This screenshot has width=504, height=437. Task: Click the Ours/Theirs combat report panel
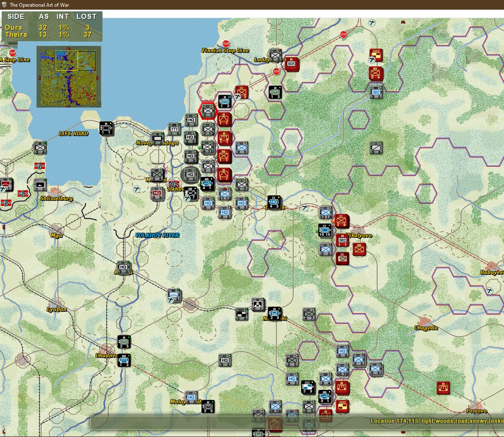pos(52,26)
